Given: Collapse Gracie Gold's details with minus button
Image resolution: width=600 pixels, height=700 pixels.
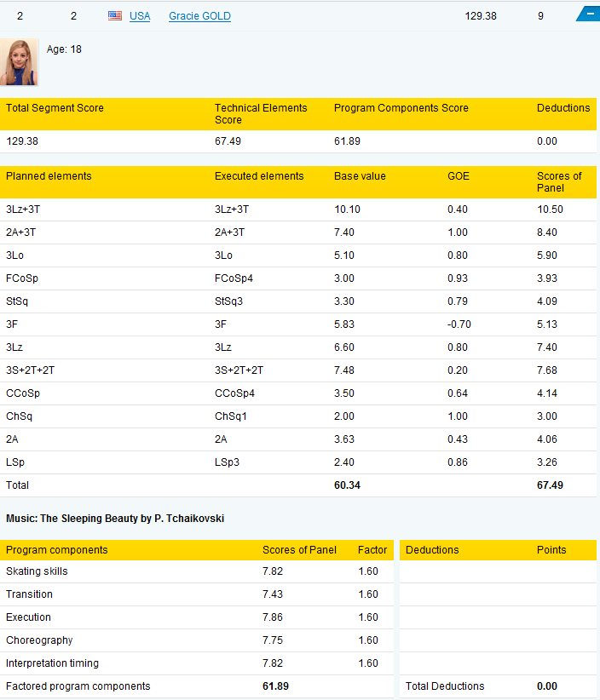Looking at the screenshot, I should point(590,14).
